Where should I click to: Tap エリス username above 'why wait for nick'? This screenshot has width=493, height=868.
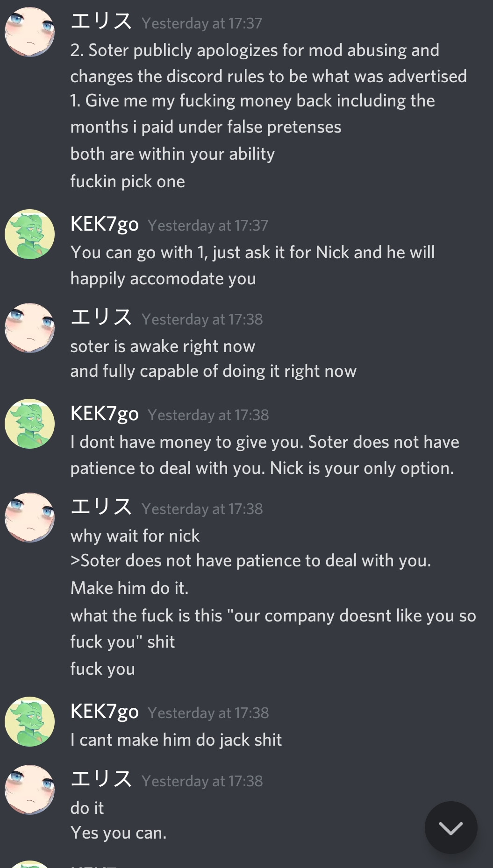[x=101, y=507]
